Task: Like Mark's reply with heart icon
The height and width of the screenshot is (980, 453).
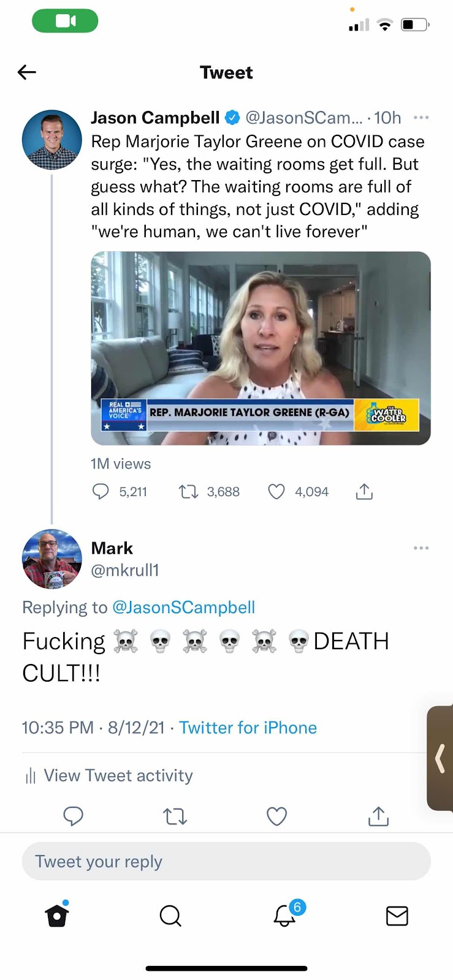Action: [x=277, y=816]
